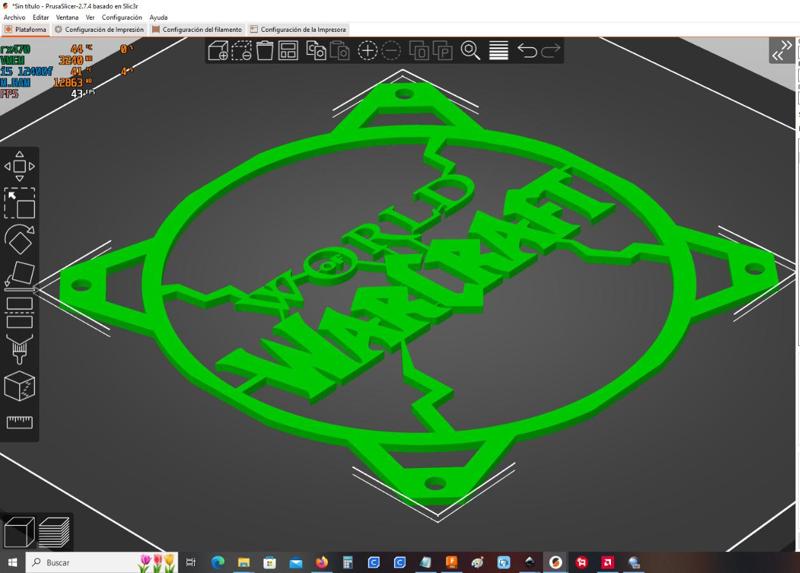800x573 pixels.
Task: Switch to Configuración del filamento tab
Action: (x=197, y=30)
